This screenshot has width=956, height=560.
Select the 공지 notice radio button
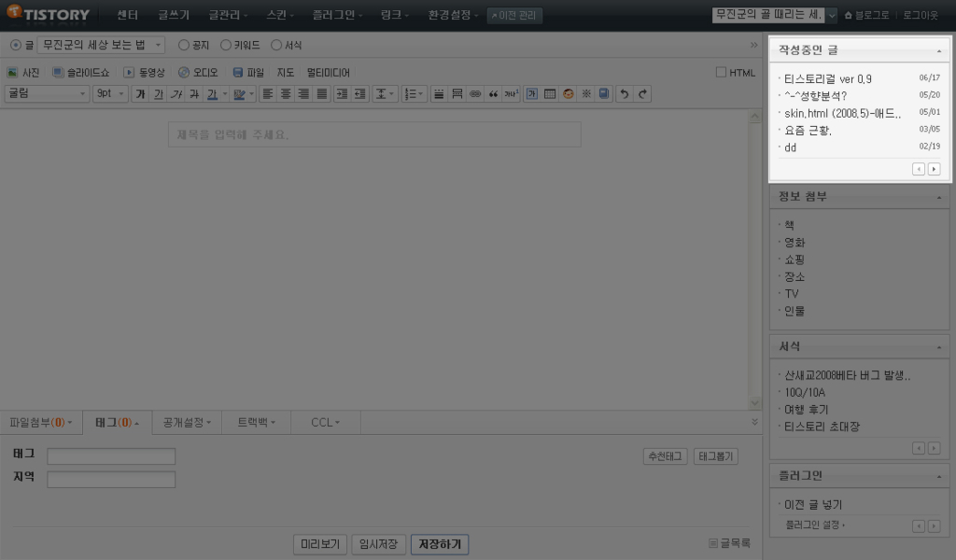click(184, 45)
